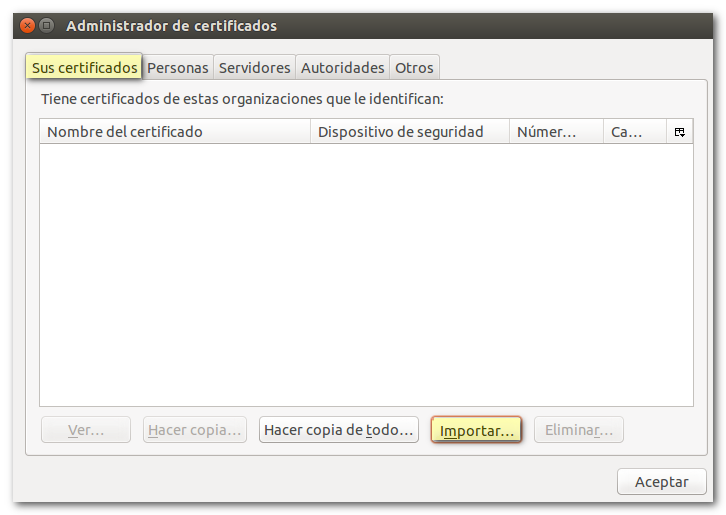Viewport: 726px width, 515px height.
Task: Click the Eliminar... button
Action: pyautogui.click(x=579, y=430)
